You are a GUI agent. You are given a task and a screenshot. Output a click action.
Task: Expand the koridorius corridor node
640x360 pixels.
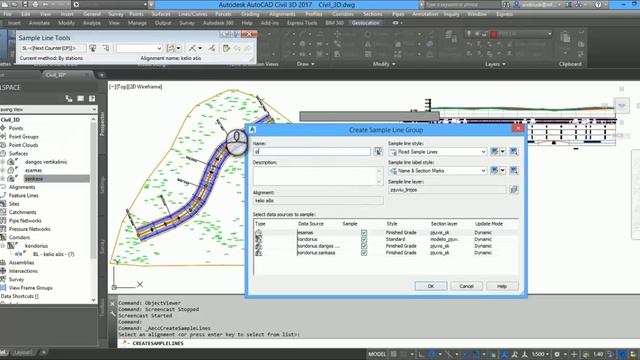3,246
